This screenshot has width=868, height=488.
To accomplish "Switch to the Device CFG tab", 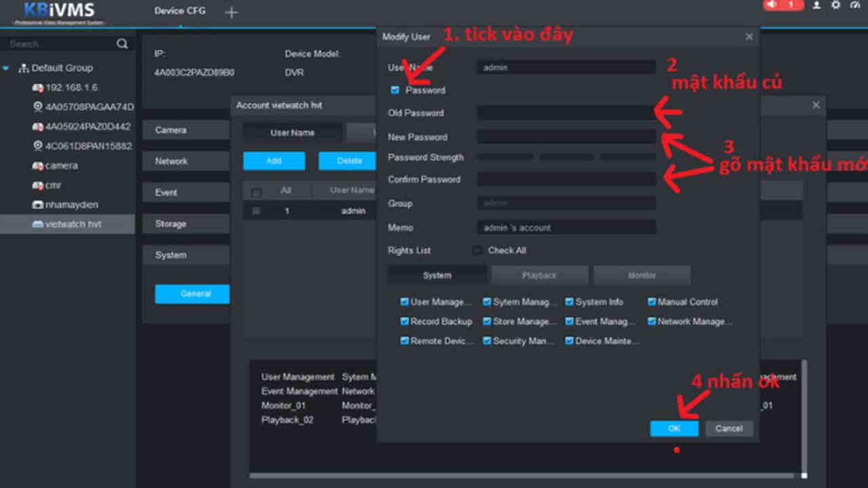I will [180, 11].
